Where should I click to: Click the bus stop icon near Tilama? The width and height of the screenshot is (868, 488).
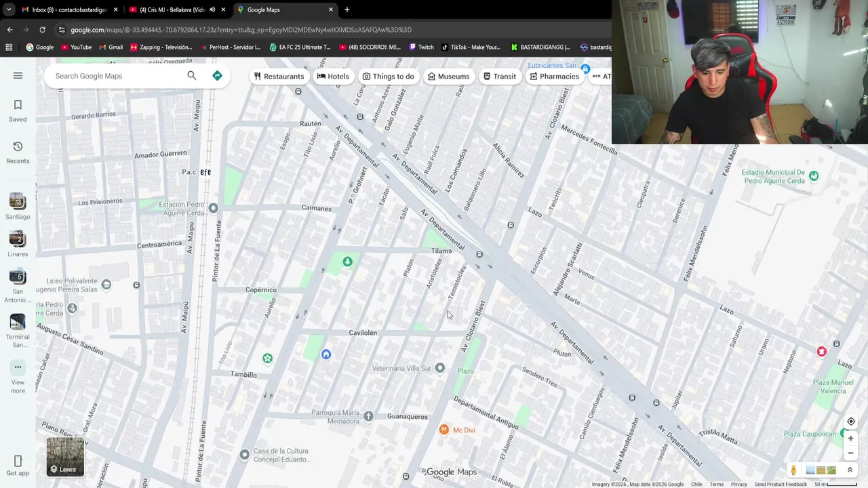click(x=479, y=254)
